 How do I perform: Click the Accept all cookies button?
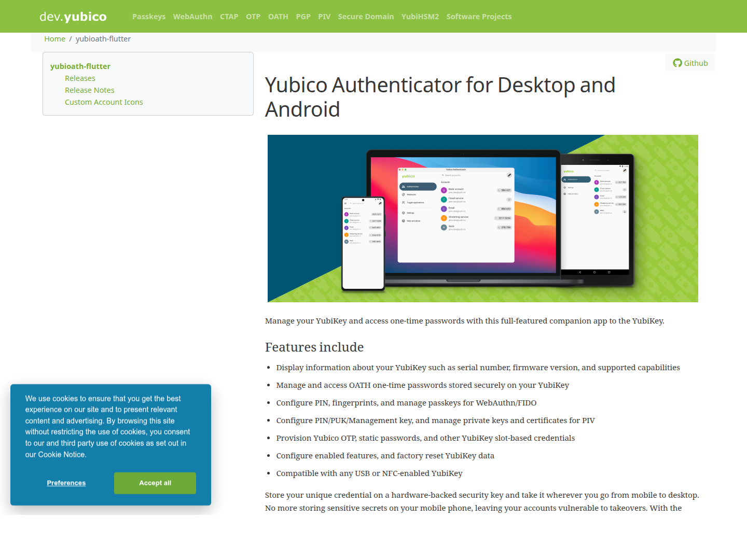coord(155,483)
